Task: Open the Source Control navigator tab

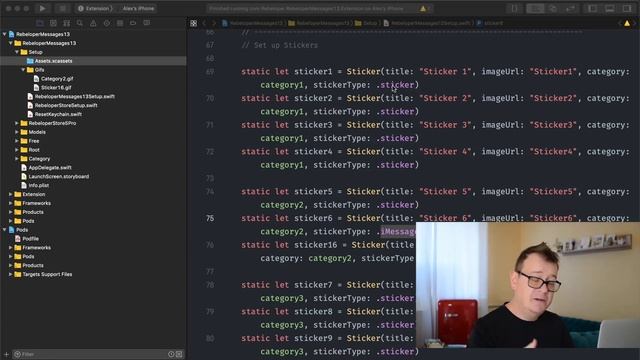Action: [x=53, y=23]
